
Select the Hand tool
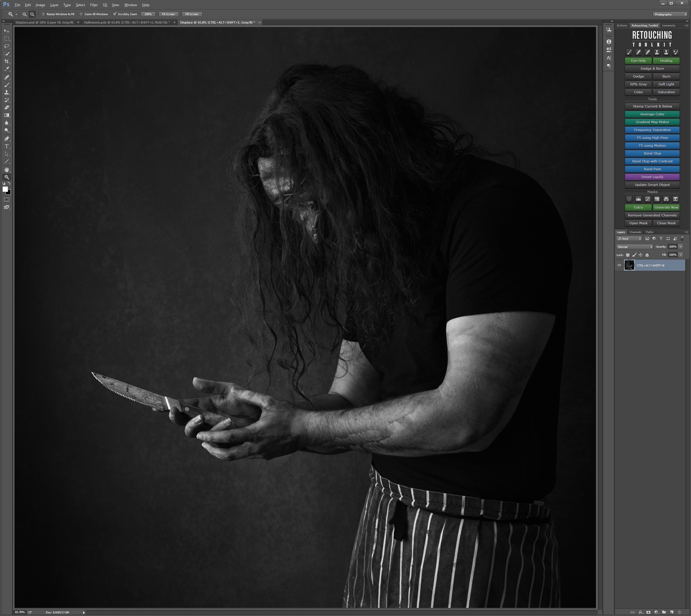[6, 170]
